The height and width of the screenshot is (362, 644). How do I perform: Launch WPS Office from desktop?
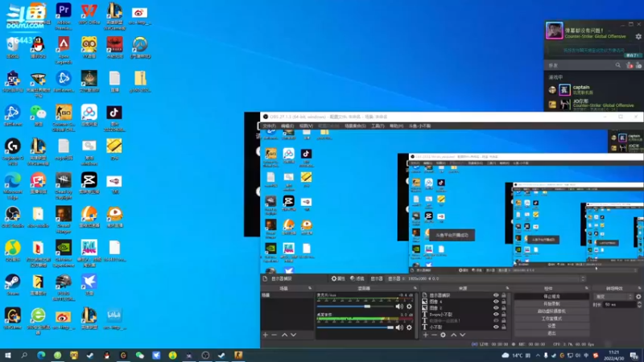(89, 14)
